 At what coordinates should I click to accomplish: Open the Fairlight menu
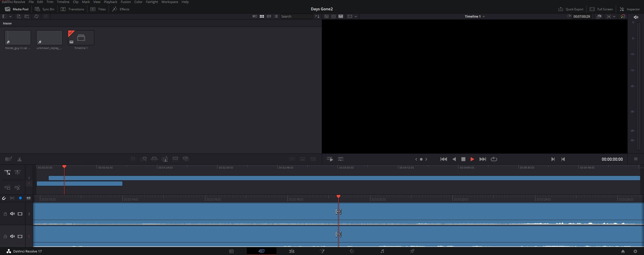tap(152, 2)
